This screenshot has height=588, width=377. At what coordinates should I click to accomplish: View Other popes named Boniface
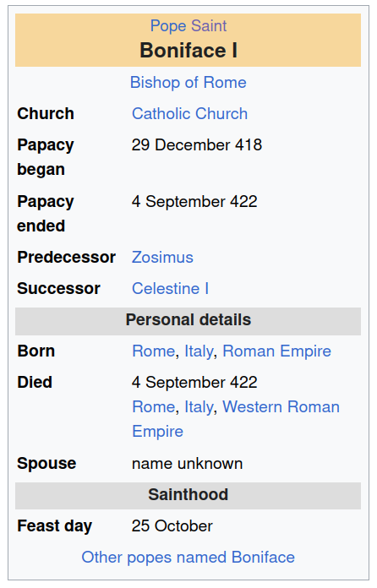coord(188,558)
